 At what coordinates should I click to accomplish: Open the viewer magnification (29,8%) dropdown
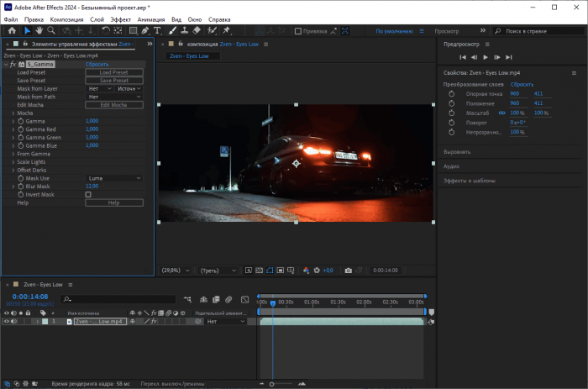(174, 271)
